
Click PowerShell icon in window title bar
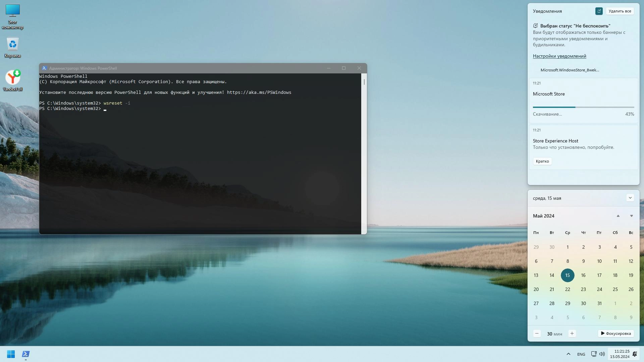coord(44,68)
